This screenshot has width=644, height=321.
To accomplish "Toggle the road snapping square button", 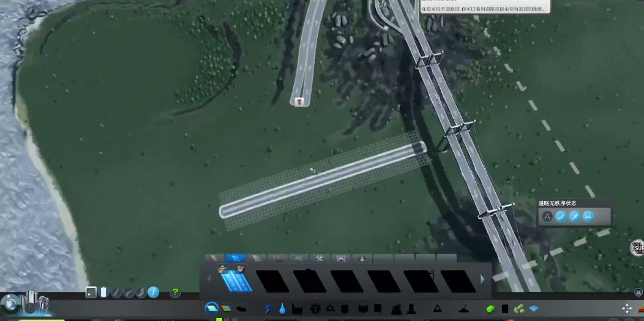I will [x=91, y=292].
